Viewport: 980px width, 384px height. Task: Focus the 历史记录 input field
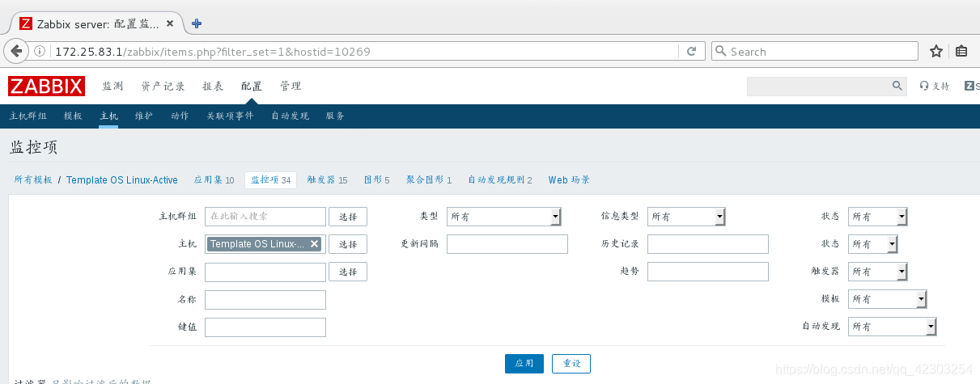point(708,244)
